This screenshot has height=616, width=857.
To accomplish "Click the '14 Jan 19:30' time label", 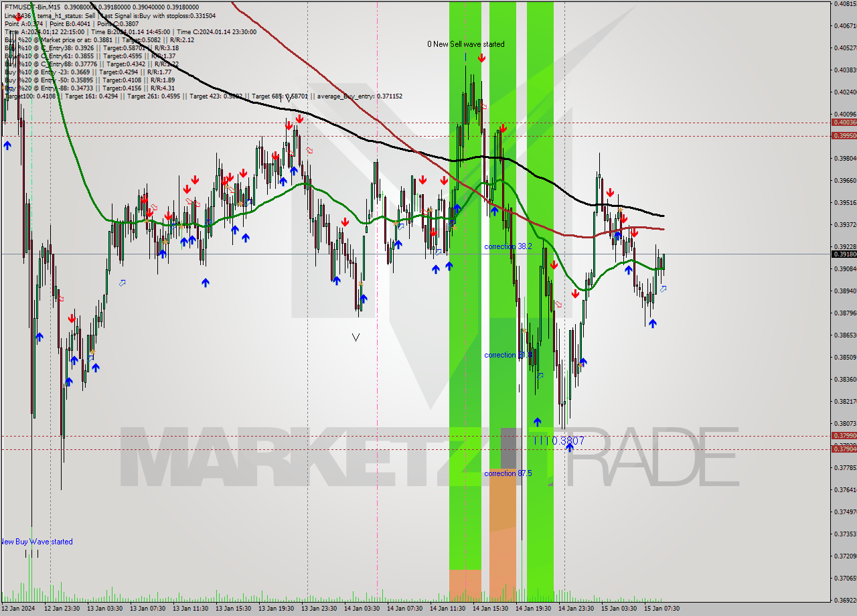I will (x=533, y=609).
